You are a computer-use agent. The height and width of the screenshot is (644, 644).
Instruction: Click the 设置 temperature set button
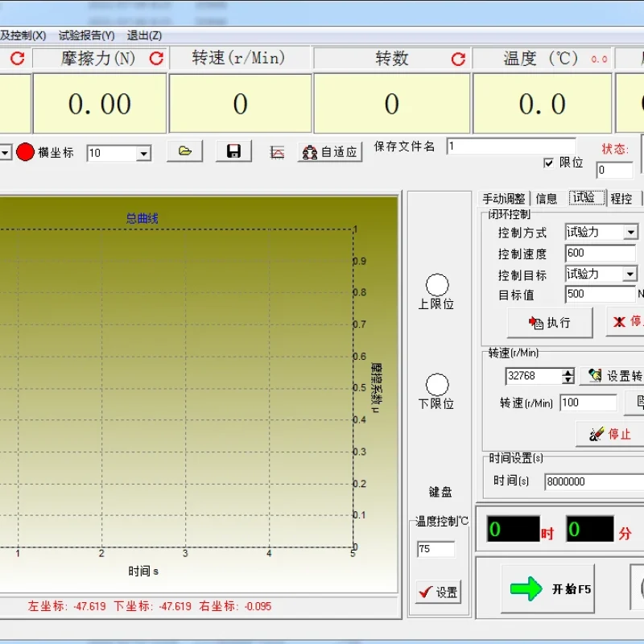[x=438, y=592]
